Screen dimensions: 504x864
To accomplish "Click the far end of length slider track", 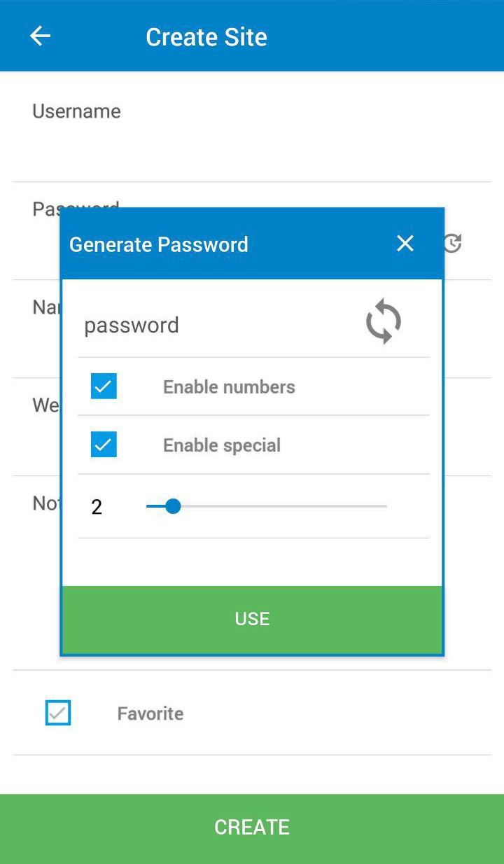I will coord(385,506).
